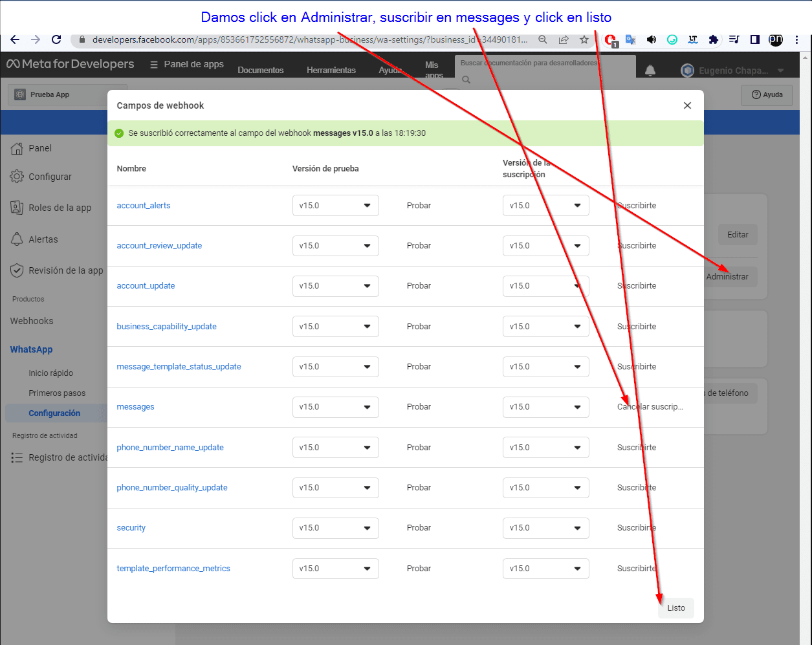The height and width of the screenshot is (645, 812).
Task: Subscribe to phone_number_quality_update field
Action: pos(636,488)
